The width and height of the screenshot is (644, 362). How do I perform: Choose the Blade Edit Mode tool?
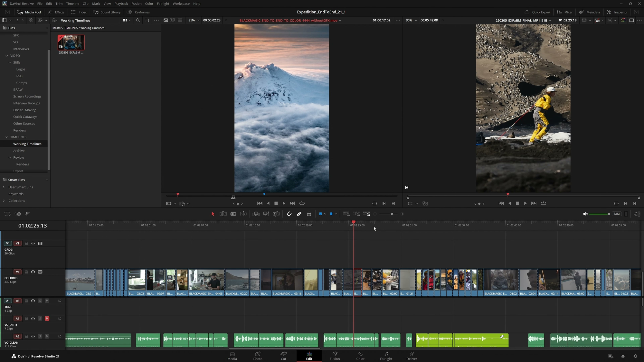point(233,214)
